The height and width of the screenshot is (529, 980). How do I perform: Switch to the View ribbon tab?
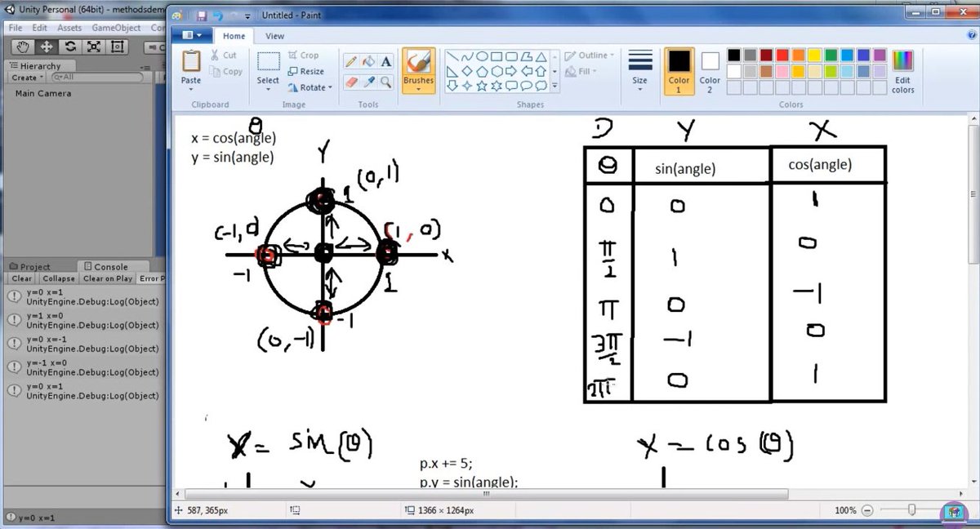coord(274,36)
